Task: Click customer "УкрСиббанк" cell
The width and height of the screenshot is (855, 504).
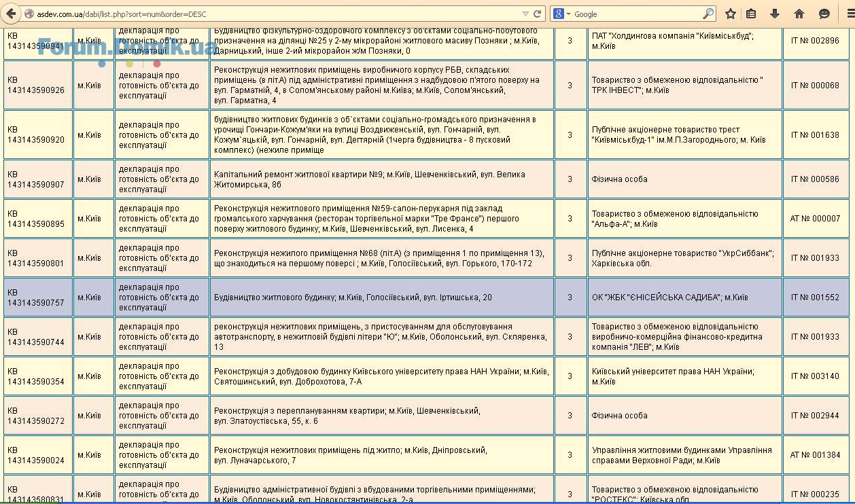Action: point(684,258)
